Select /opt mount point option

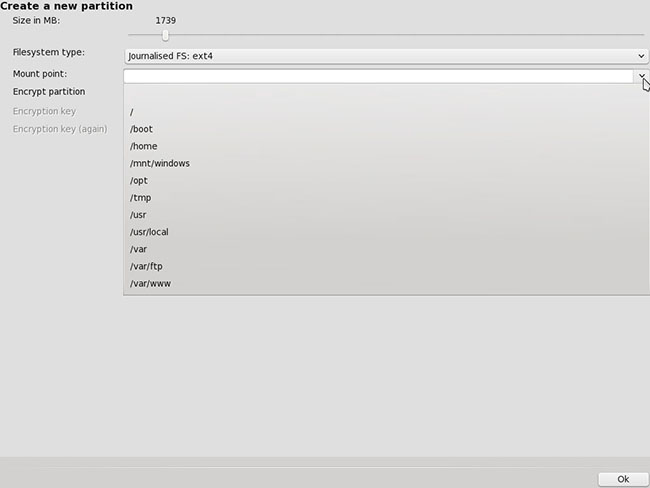(x=386, y=180)
